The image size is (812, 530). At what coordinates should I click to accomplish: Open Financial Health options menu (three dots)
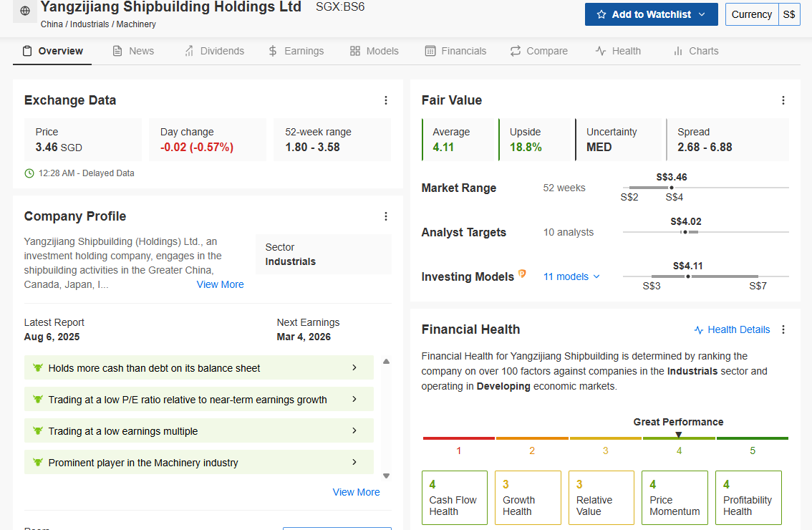click(783, 329)
